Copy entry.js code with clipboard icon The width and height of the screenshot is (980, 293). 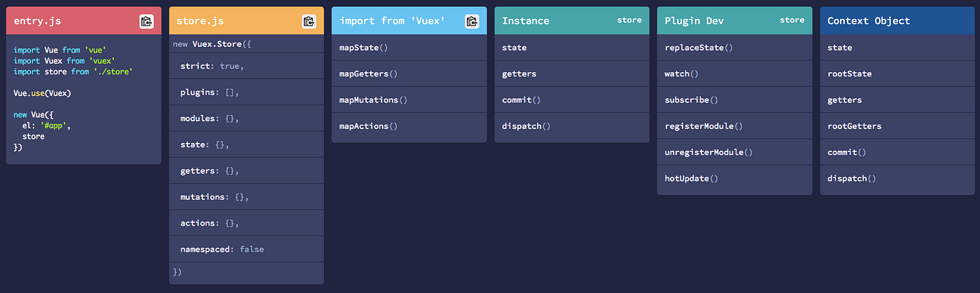coord(146,21)
